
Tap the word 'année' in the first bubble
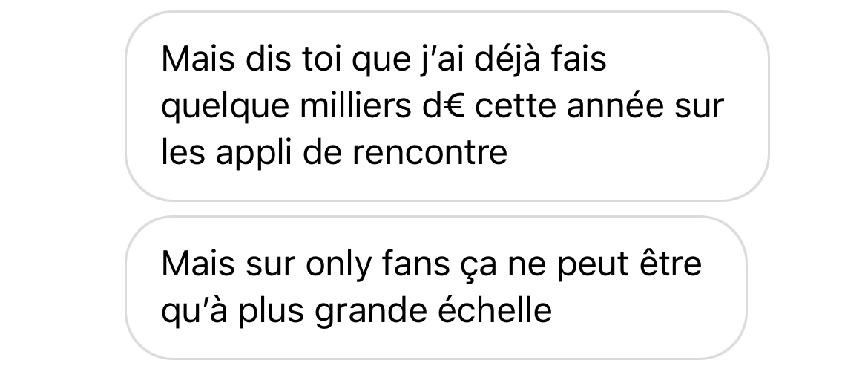(x=614, y=105)
